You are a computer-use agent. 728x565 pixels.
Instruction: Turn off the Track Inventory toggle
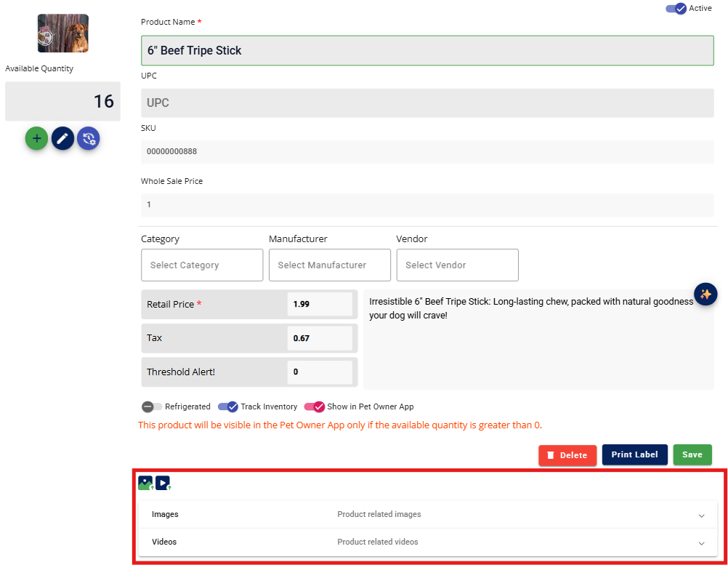click(x=228, y=407)
